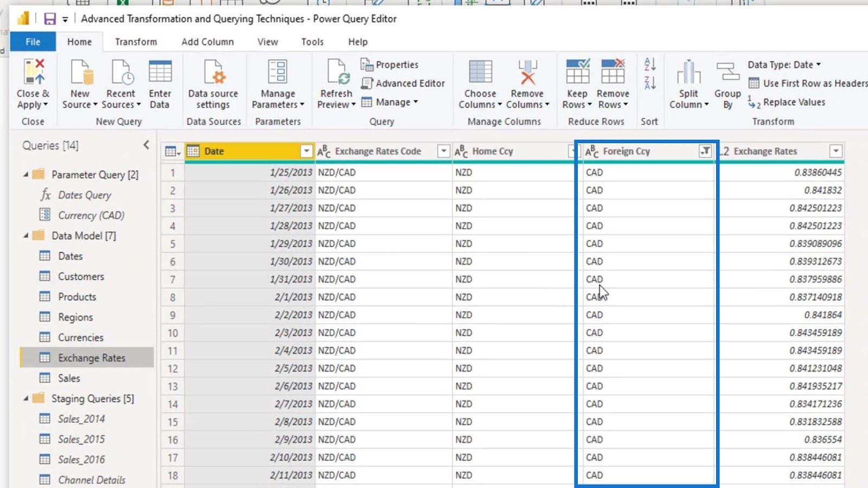The width and height of the screenshot is (868, 488).
Task: Sort descending with the Z-A icon
Action: pos(650,83)
